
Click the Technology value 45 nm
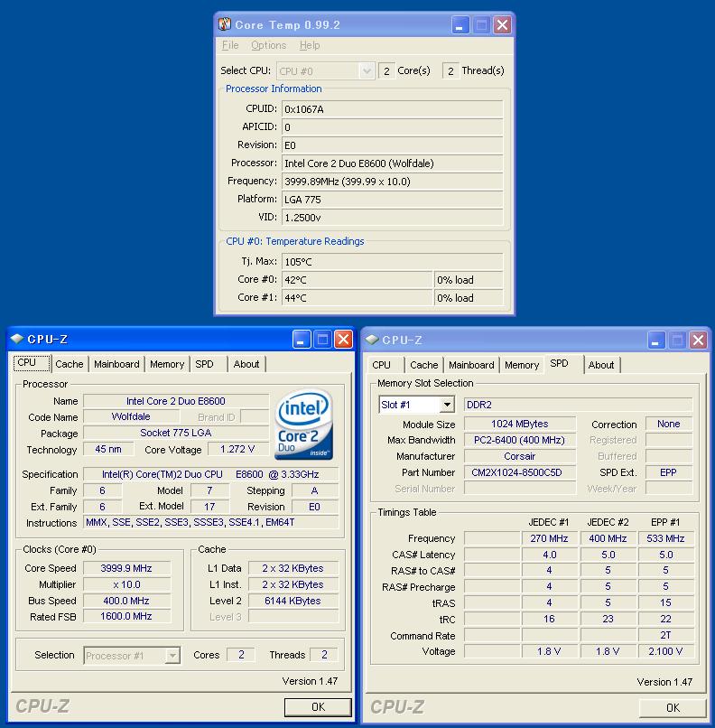click(108, 450)
